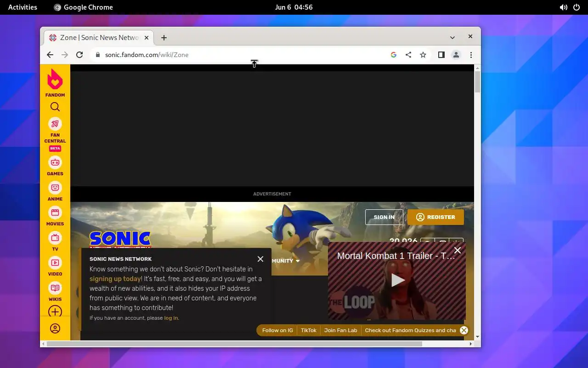Open the Anime category icon
This screenshot has height=368, width=588.
point(55,188)
